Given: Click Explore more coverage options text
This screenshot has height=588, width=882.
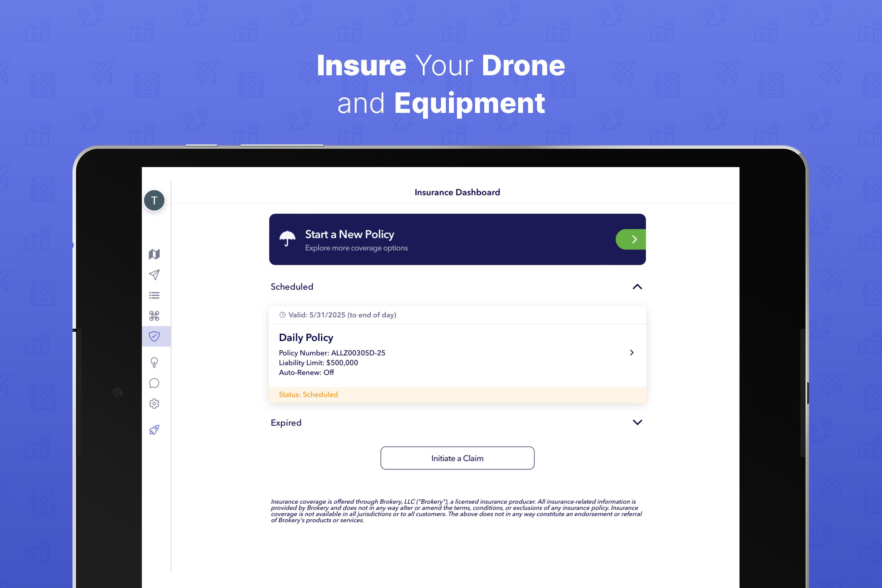Looking at the screenshot, I should 356,248.
